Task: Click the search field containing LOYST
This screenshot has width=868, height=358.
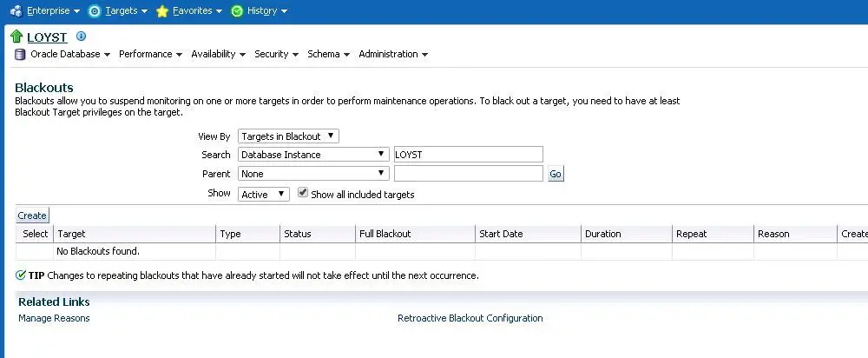Action: (x=469, y=155)
